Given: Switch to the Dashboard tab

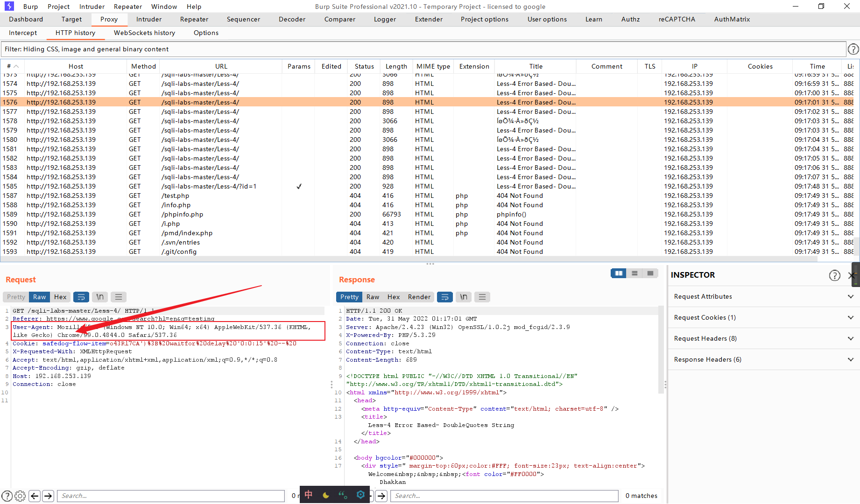Looking at the screenshot, I should [x=26, y=19].
